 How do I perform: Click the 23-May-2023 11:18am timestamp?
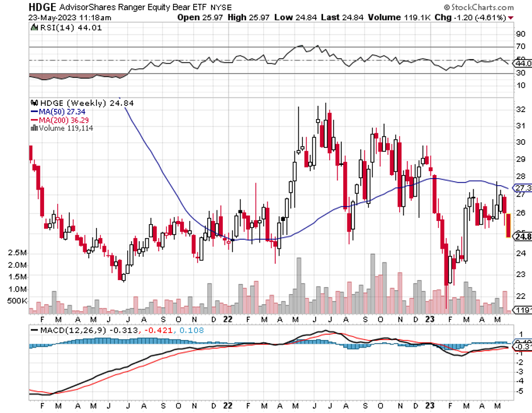[x=69, y=18]
